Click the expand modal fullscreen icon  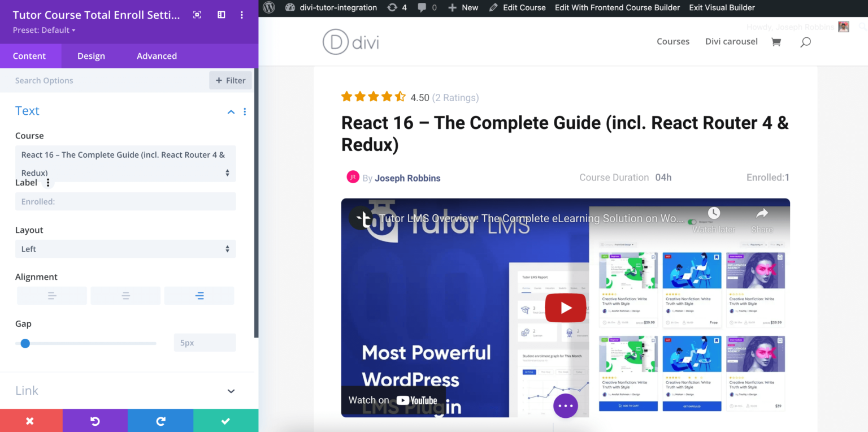[x=197, y=15]
